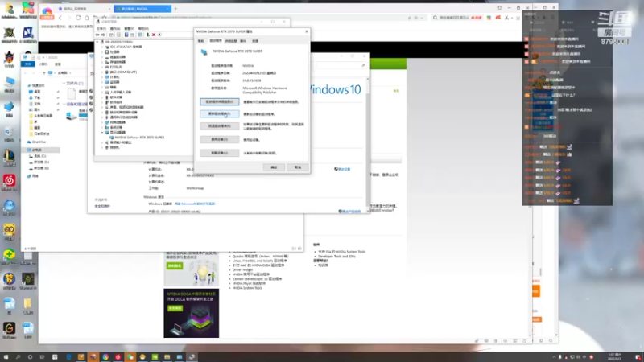Open Developer Tools and SDKs link
This screenshot has height=362, width=644.
point(336,256)
